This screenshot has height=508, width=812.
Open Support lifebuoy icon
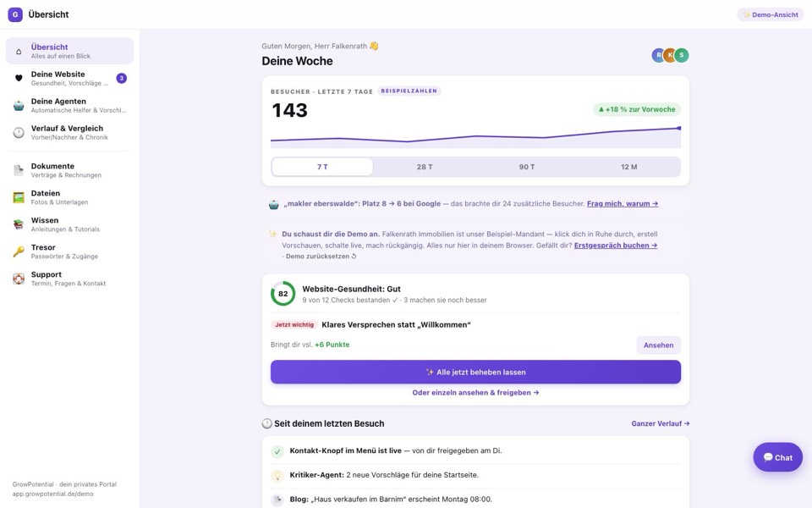tap(19, 279)
